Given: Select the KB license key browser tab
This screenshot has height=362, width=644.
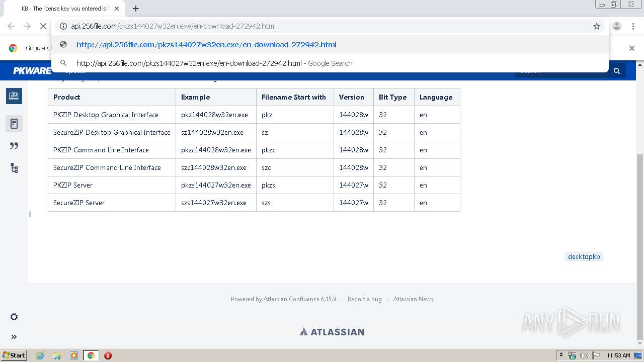Looking at the screenshot, I should coord(63,9).
